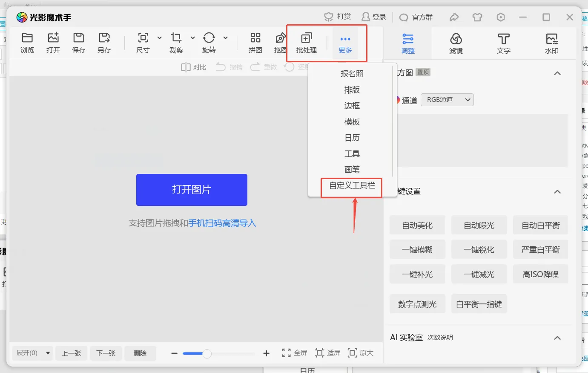
Task: Click the 次数说明 link
Action: [440, 338]
